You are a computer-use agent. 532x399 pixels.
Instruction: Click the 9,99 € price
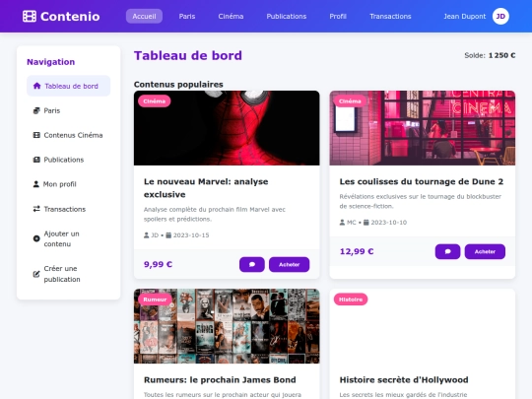click(158, 264)
